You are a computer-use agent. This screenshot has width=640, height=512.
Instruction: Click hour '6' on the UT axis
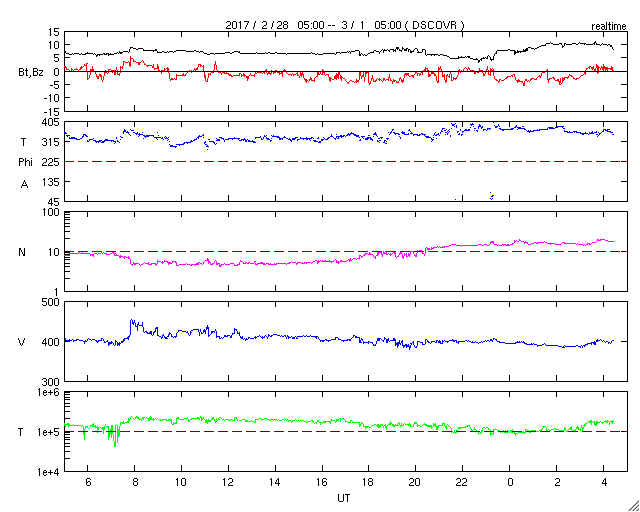click(88, 483)
